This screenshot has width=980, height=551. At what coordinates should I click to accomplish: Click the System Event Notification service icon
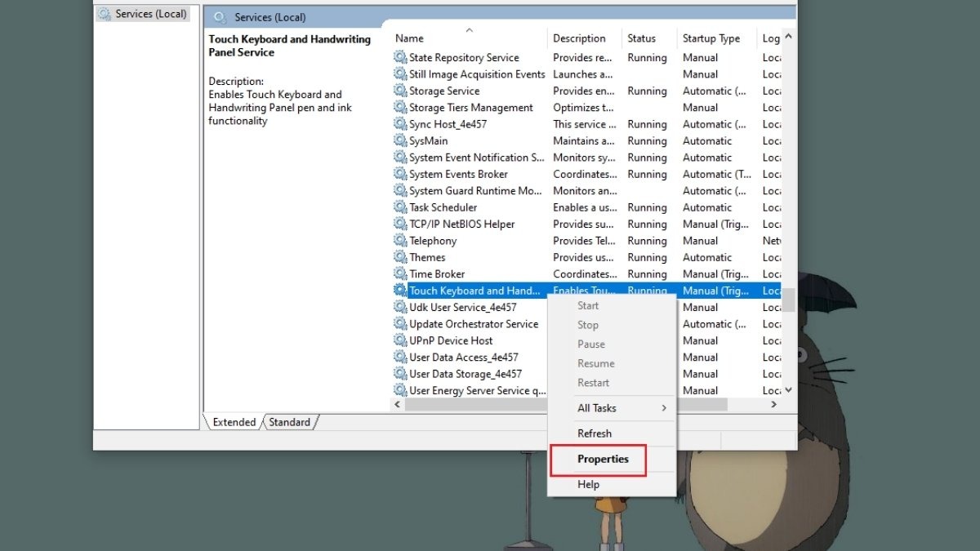pos(400,158)
